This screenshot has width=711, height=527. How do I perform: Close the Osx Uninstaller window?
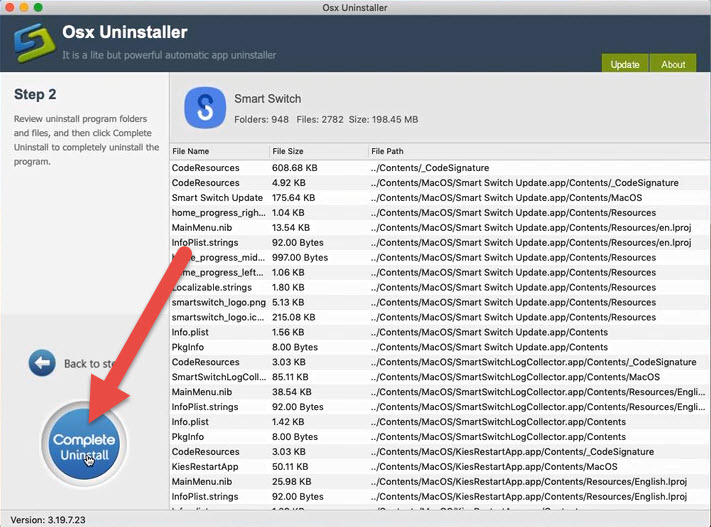(x=9, y=7)
